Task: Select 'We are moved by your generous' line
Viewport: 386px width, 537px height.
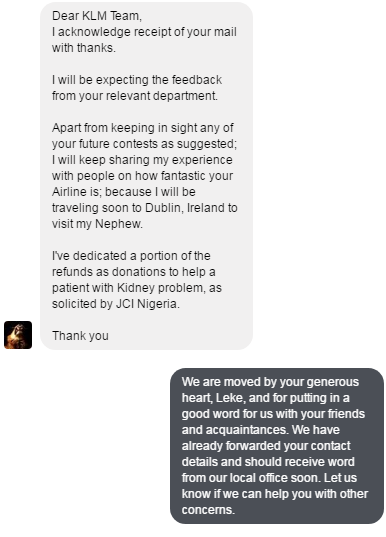Action: (270, 382)
